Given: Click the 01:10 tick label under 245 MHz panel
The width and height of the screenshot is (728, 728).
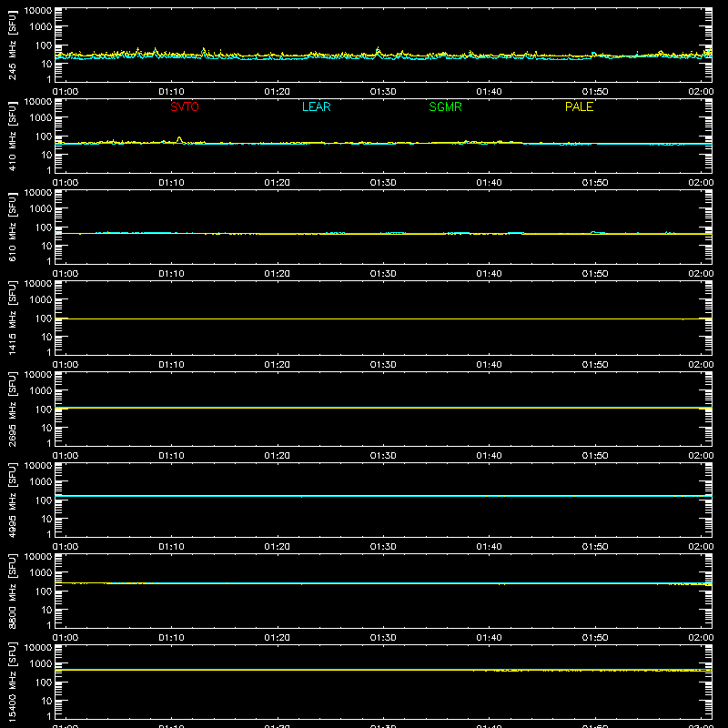Looking at the screenshot, I should click(x=171, y=92).
